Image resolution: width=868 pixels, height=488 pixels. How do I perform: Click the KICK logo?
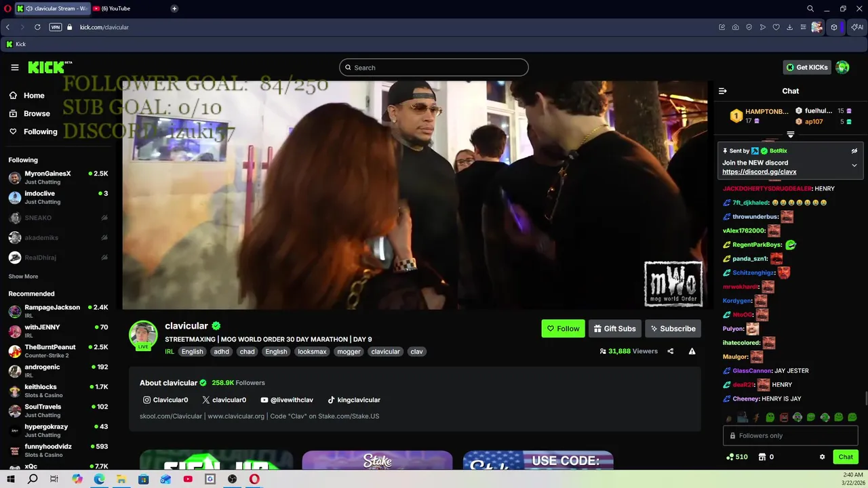pos(49,67)
